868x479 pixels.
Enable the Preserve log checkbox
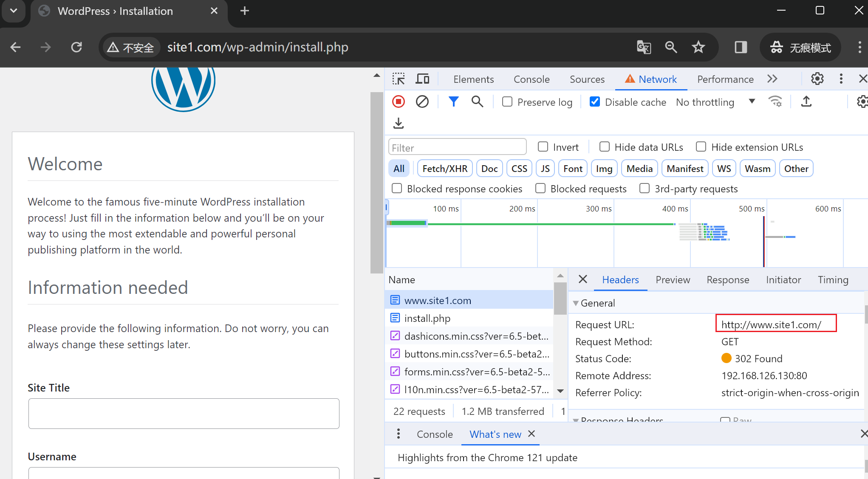507,102
